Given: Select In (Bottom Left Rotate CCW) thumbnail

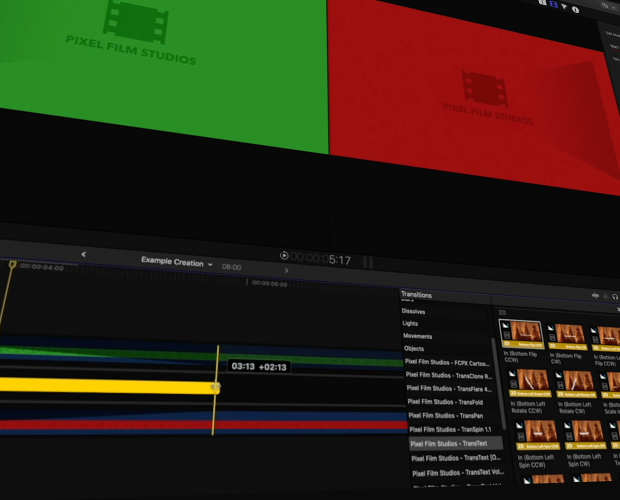Looking at the screenshot, I should pos(530,383).
